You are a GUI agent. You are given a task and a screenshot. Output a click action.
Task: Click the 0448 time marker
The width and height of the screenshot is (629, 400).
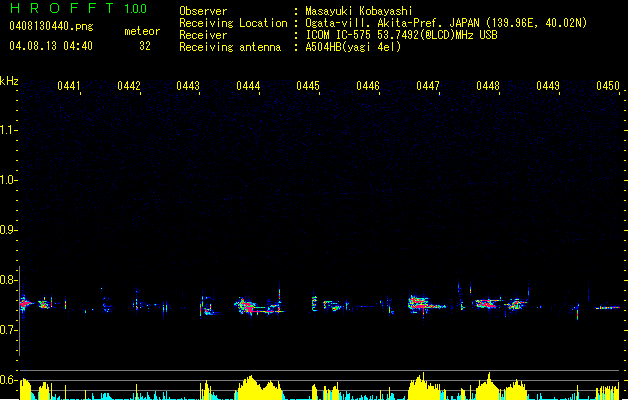488,86
